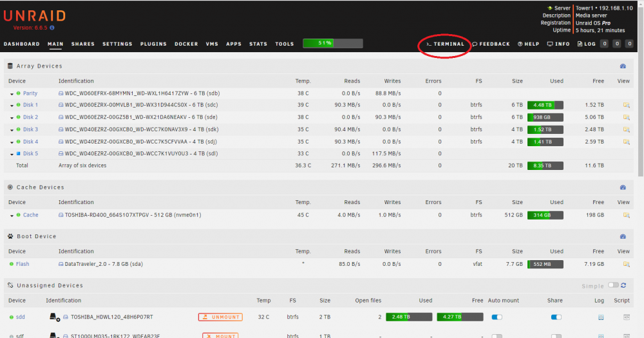Toggle Share switch for sdd TOSHIBA drive
Image resolution: width=644 pixels, height=338 pixels.
[x=556, y=317]
